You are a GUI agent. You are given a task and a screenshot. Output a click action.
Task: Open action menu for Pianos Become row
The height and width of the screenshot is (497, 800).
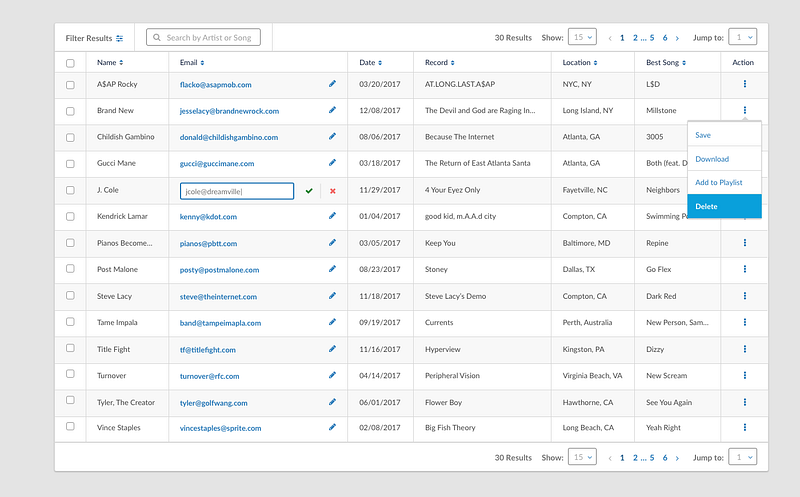(x=744, y=242)
